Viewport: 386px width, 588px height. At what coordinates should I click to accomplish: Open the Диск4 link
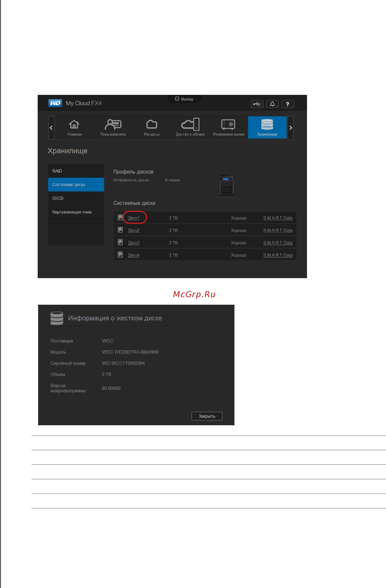click(x=134, y=255)
